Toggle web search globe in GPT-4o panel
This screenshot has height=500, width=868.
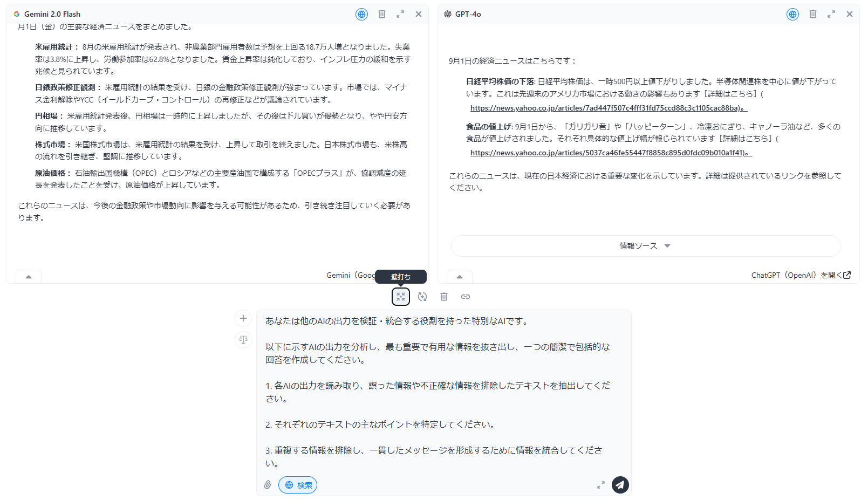point(792,15)
